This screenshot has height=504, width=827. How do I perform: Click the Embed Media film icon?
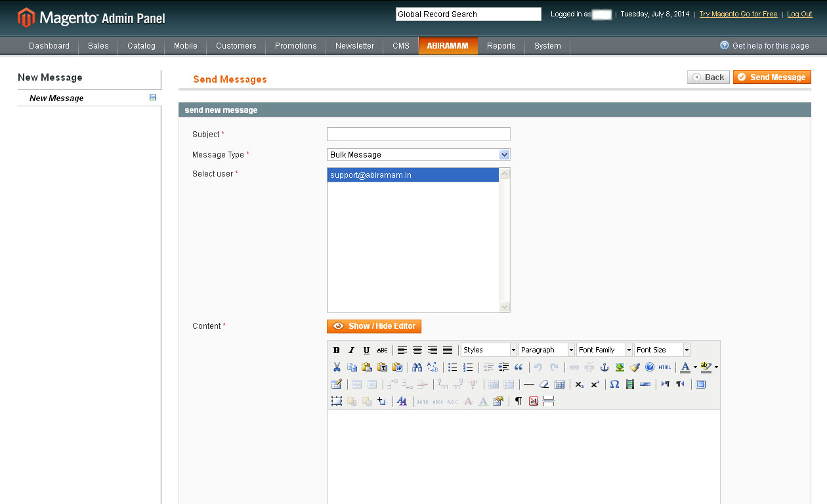click(630, 385)
